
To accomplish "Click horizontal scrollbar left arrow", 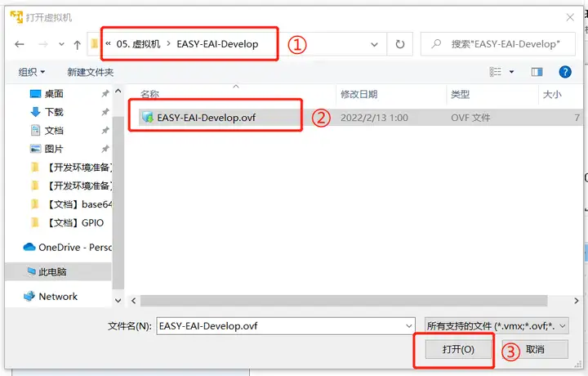I will (133, 301).
